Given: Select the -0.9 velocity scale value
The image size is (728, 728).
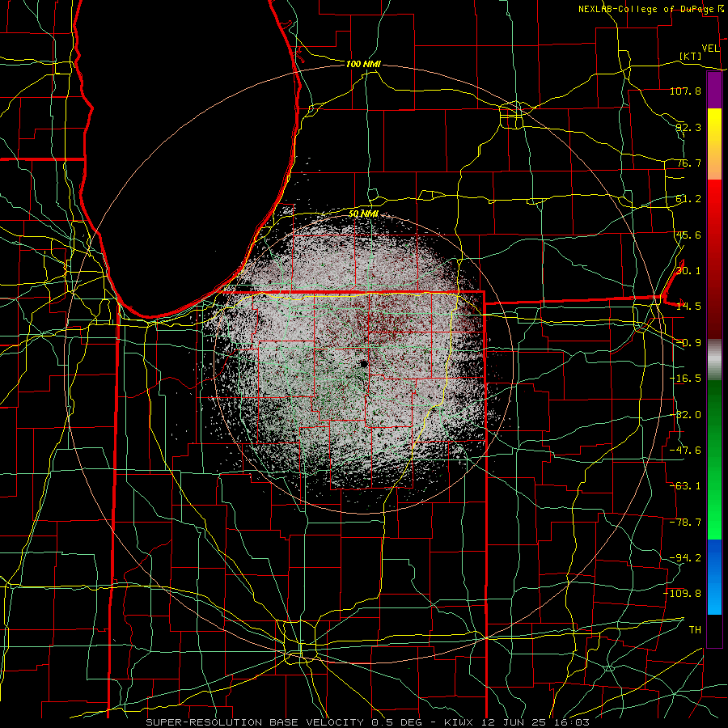Looking at the screenshot, I should tap(688, 343).
